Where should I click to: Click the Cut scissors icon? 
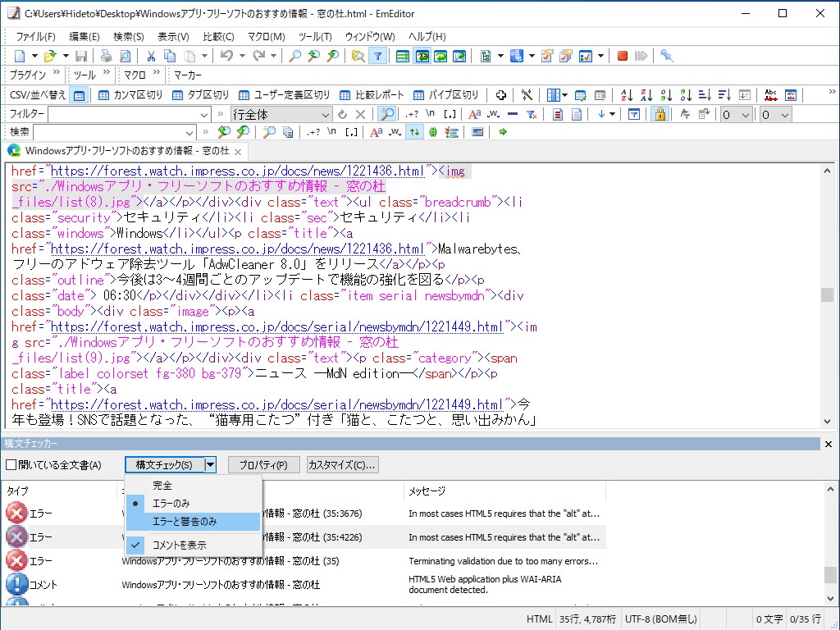151,56
